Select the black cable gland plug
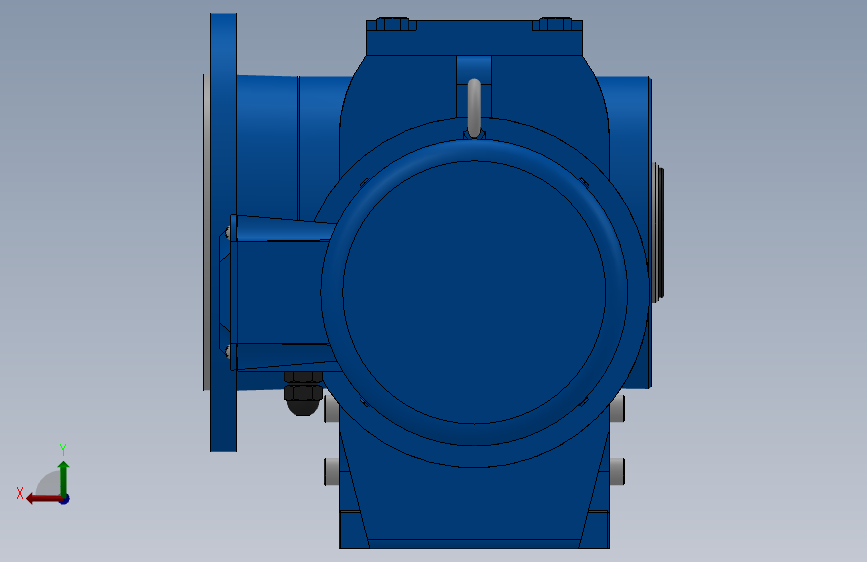Viewport: 867px width, 562px height. (x=302, y=393)
